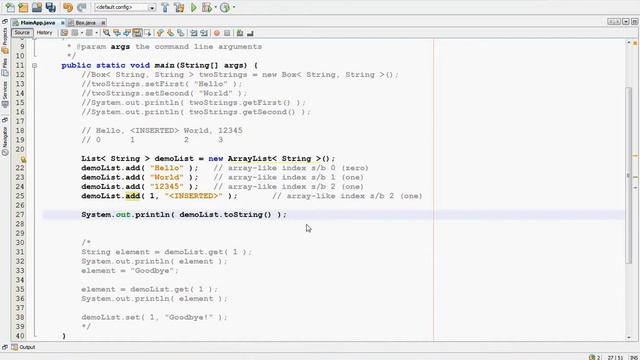Click the Undo icon
This screenshot has height=360, width=640.
coord(68,7)
